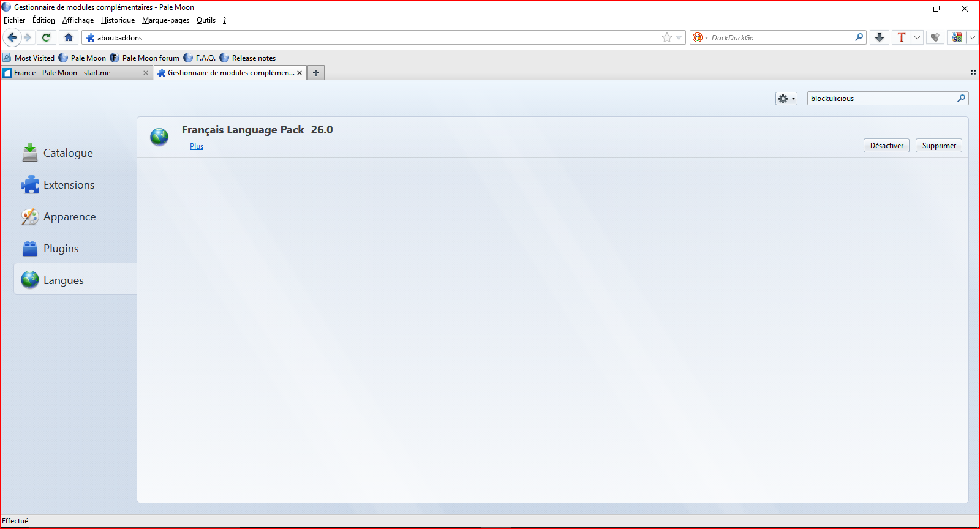Open the Most Visited bookmarks folder
The width and height of the screenshot is (980, 529).
click(29, 58)
